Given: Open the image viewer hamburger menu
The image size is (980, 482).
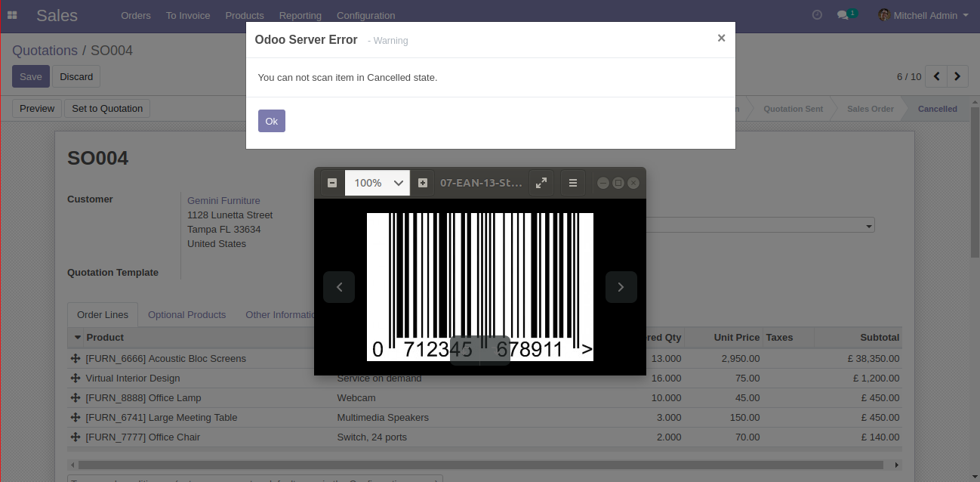Looking at the screenshot, I should 573,183.
